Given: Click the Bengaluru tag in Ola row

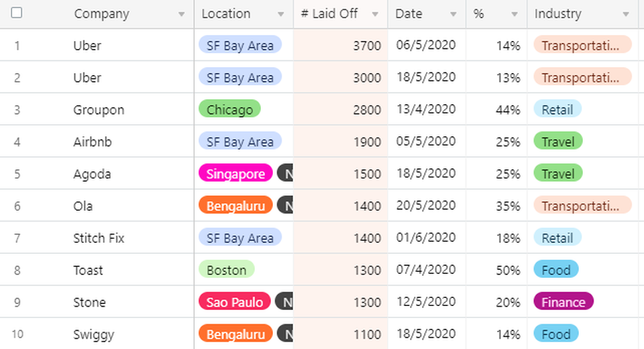Looking at the screenshot, I should (235, 205).
